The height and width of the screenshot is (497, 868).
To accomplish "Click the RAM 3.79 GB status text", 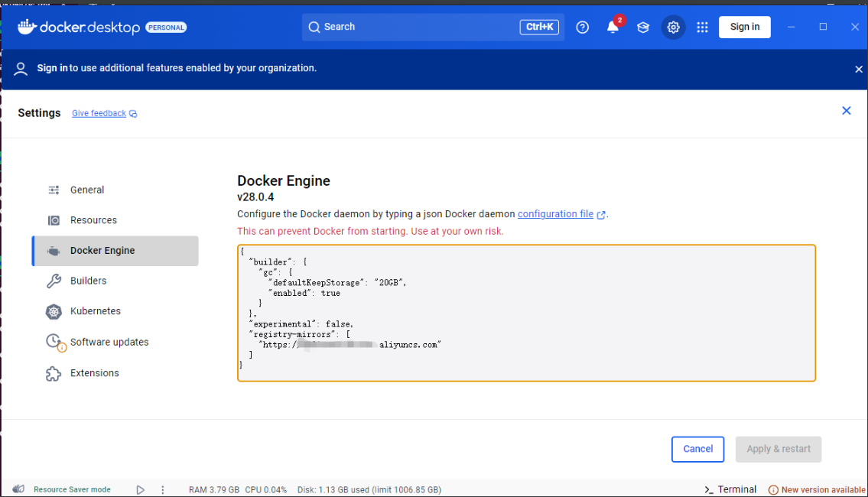I will coord(214,490).
